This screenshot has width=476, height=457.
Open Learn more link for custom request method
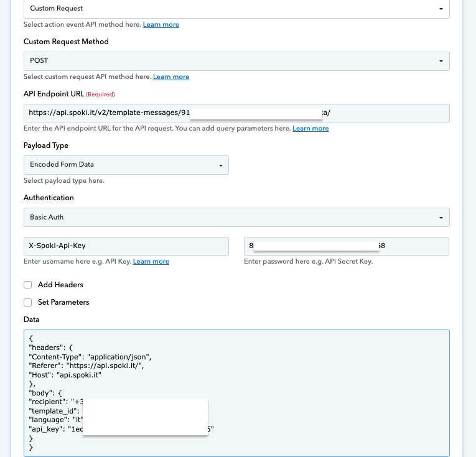pos(171,76)
